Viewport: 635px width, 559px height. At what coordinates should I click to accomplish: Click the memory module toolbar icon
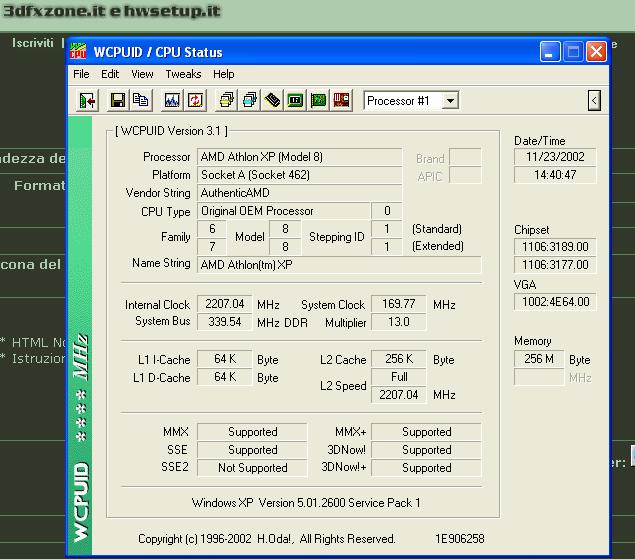pyautogui.click(x=272, y=100)
